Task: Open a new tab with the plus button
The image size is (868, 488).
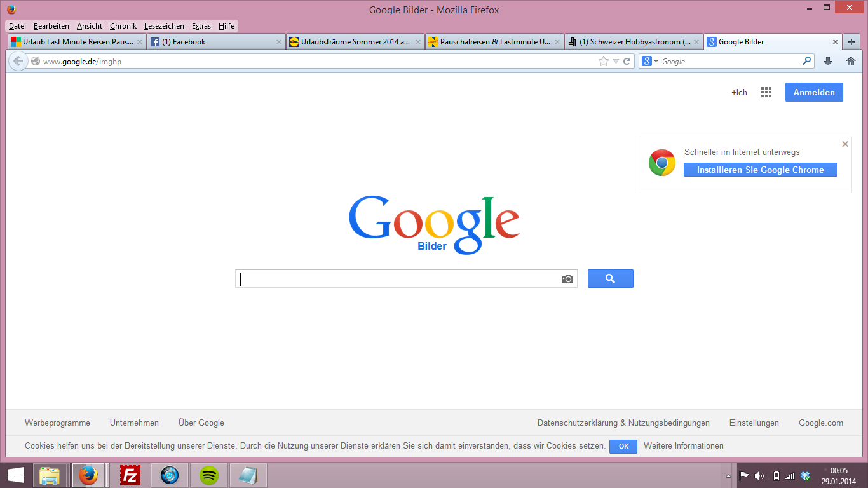Action: tap(852, 42)
